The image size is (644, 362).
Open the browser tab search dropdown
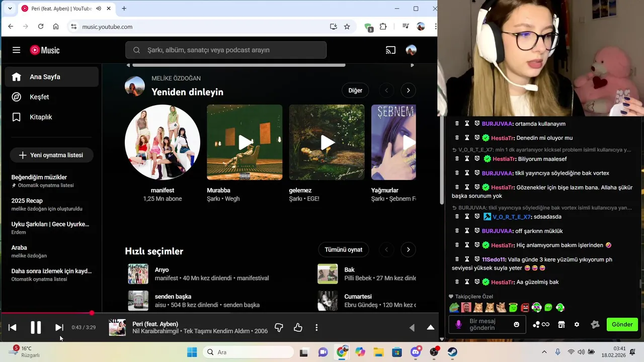pyautogui.click(x=10, y=9)
